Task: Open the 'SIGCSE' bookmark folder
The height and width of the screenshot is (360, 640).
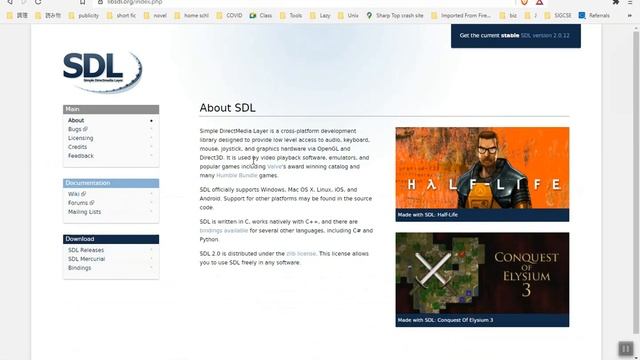Action: 558,16
